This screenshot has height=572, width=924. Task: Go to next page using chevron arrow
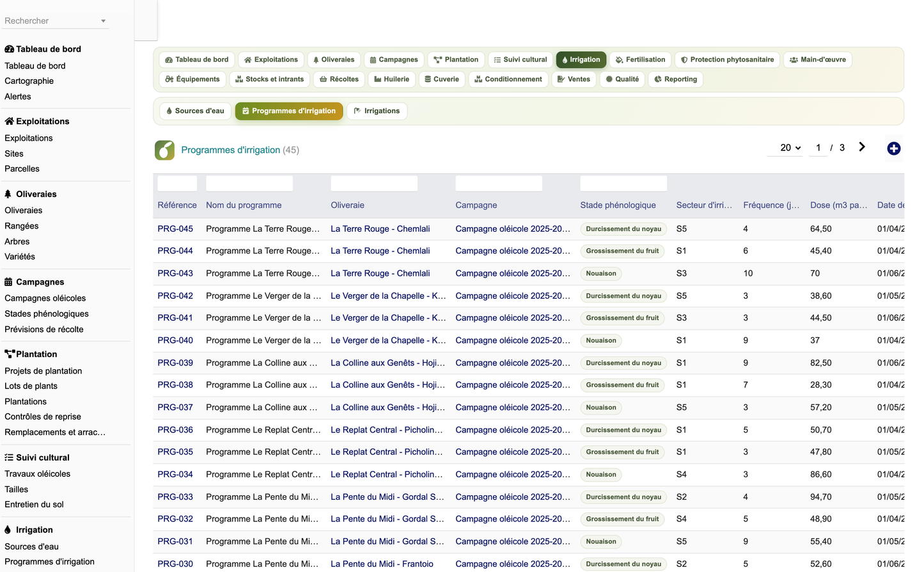(862, 147)
